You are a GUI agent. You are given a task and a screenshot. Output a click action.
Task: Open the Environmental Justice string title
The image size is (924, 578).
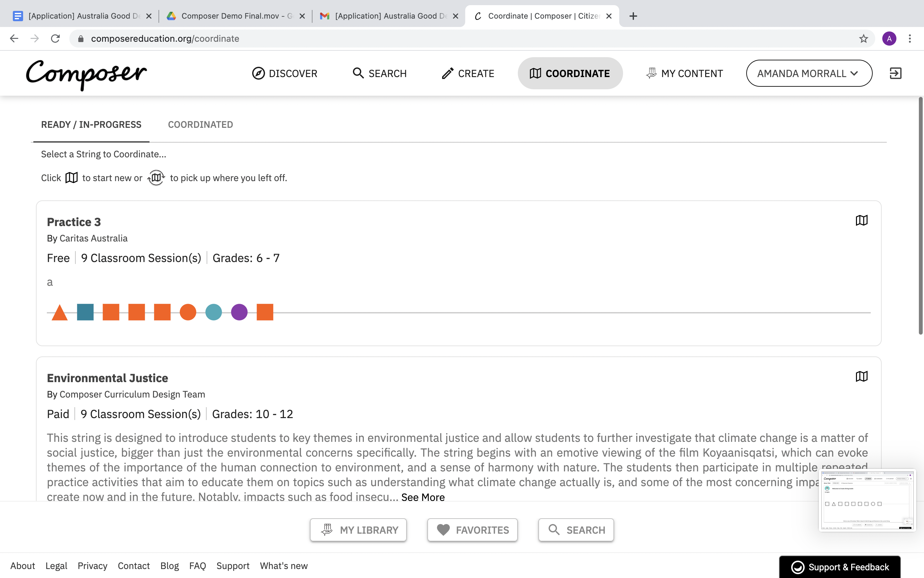click(107, 378)
